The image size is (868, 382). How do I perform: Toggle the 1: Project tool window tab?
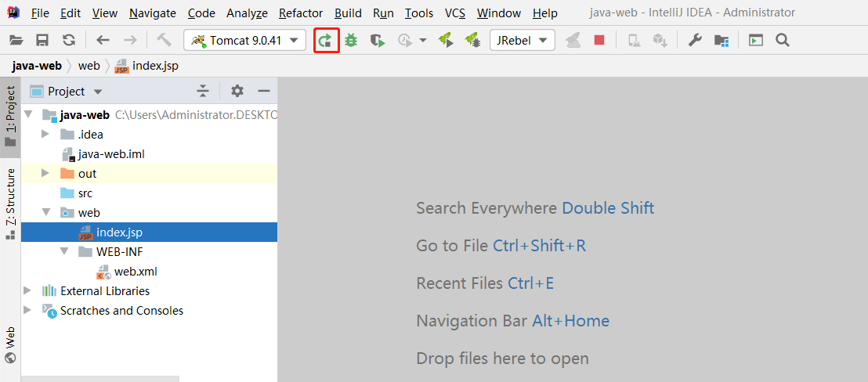click(x=10, y=116)
